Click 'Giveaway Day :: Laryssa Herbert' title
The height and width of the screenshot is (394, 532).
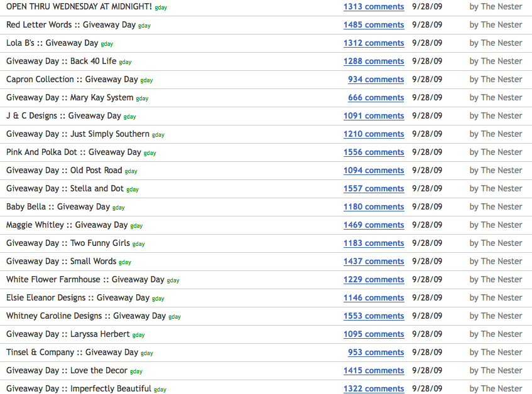(68, 334)
